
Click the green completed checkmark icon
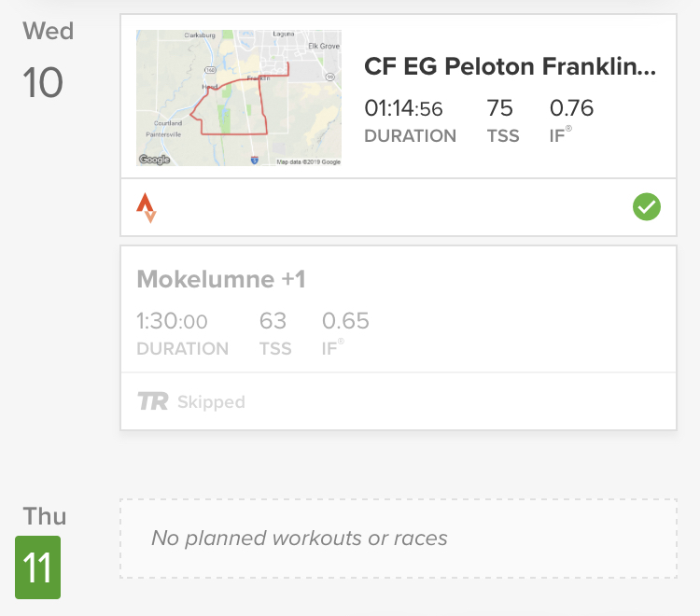(x=646, y=207)
